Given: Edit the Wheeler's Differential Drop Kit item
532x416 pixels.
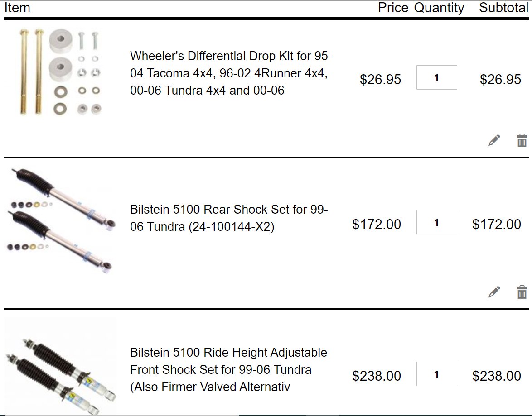Looking at the screenshot, I should 494,140.
